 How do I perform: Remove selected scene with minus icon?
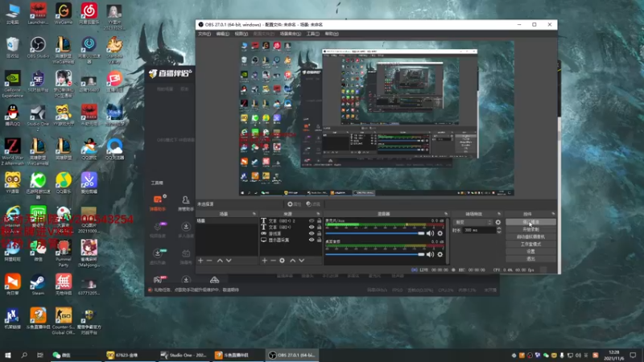(x=209, y=261)
